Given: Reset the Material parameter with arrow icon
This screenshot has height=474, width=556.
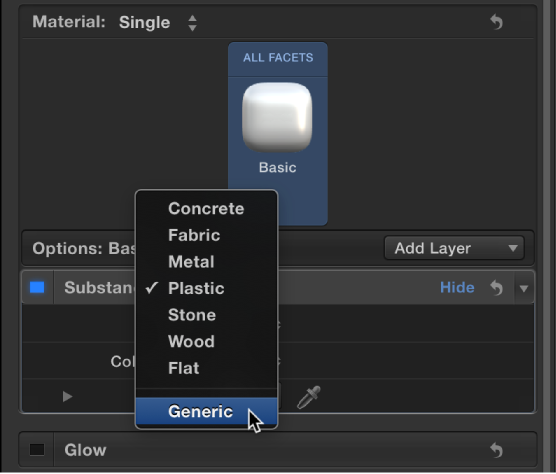Looking at the screenshot, I should 496,22.
